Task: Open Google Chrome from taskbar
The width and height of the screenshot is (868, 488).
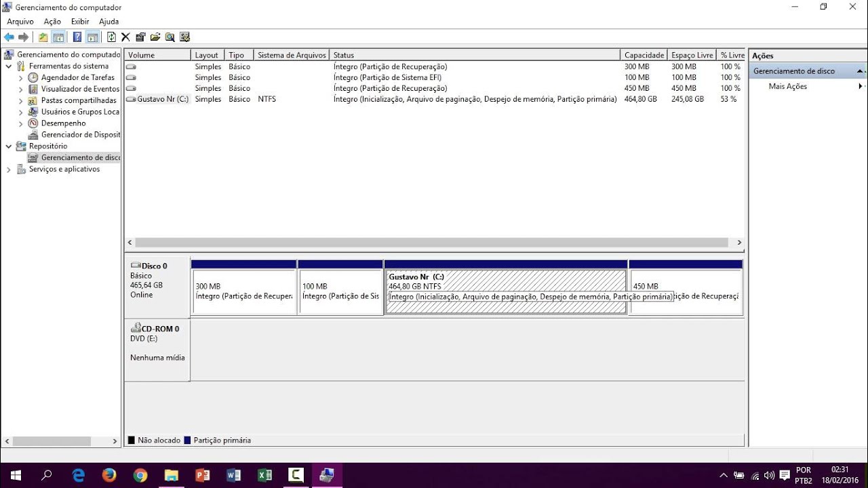Action: click(x=140, y=475)
